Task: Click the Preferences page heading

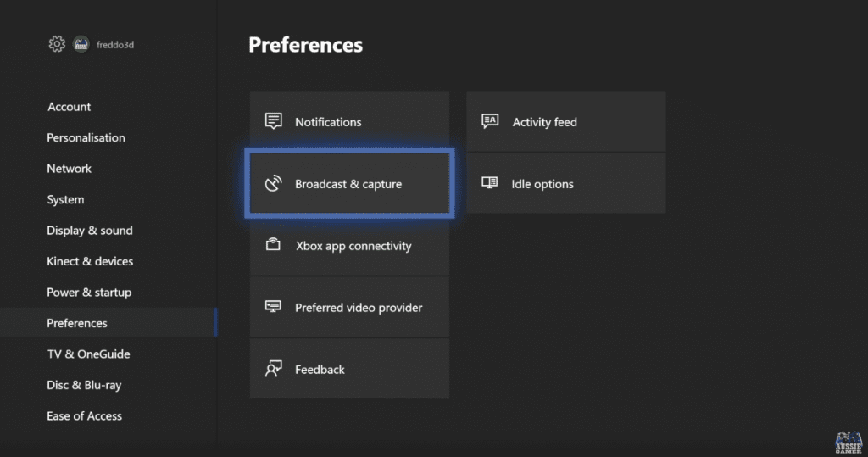Action: (305, 45)
